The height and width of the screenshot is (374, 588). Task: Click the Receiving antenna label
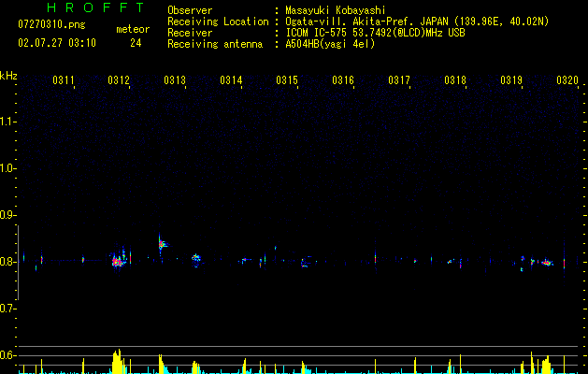215,44
